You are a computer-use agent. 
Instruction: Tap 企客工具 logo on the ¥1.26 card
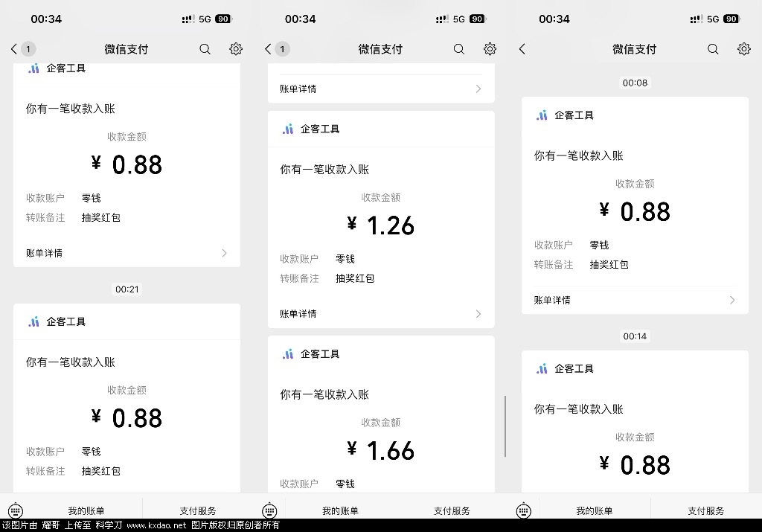click(288, 129)
